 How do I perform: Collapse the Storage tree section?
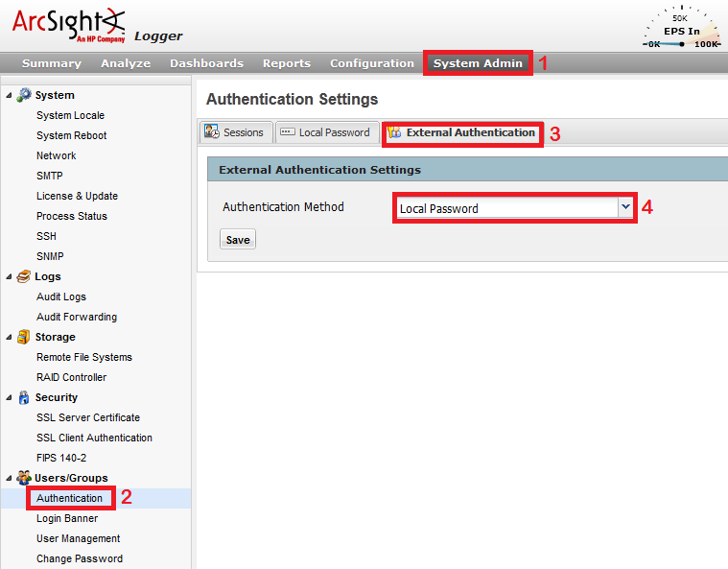9,337
